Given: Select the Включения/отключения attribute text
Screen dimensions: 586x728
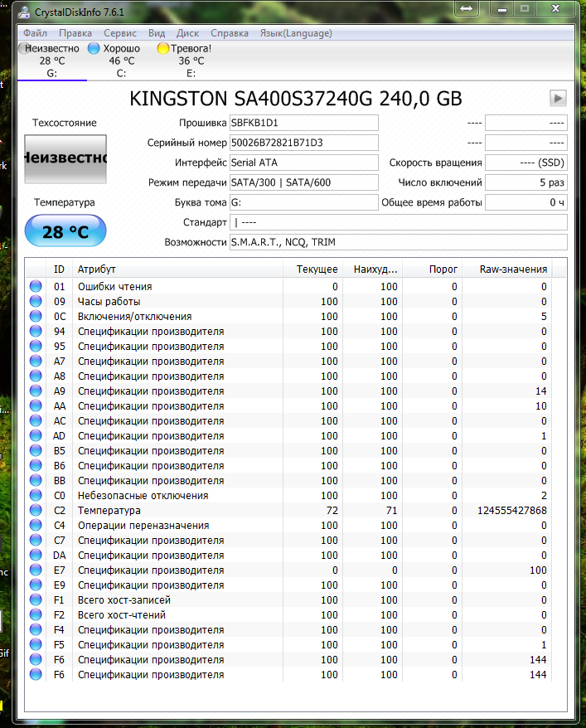Looking at the screenshot, I should (x=134, y=316).
